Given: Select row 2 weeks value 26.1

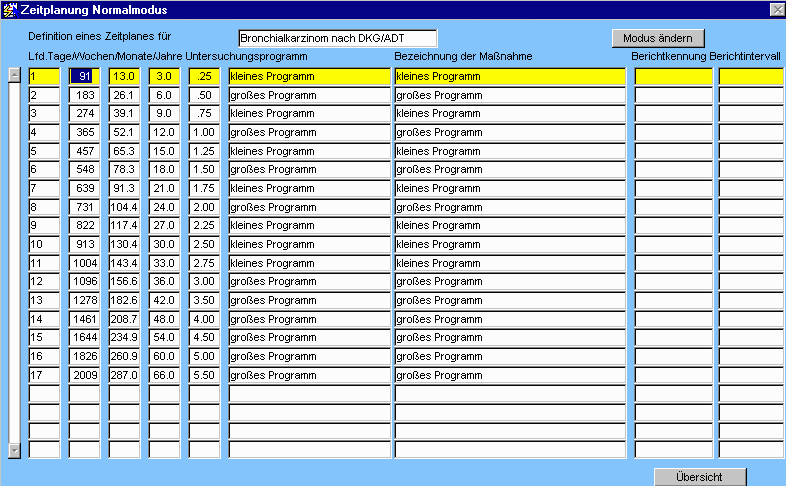Looking at the screenshot, I should [x=124, y=95].
